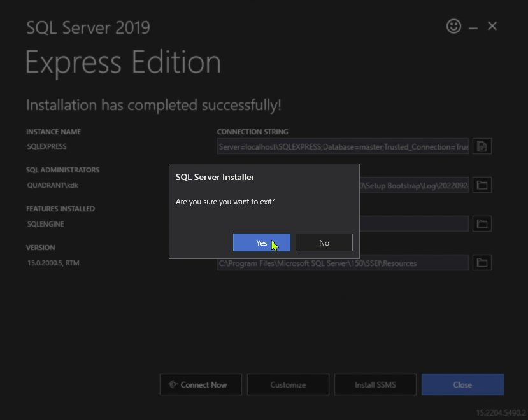Select the connection string text field
The width and height of the screenshot is (528, 420).
click(343, 146)
